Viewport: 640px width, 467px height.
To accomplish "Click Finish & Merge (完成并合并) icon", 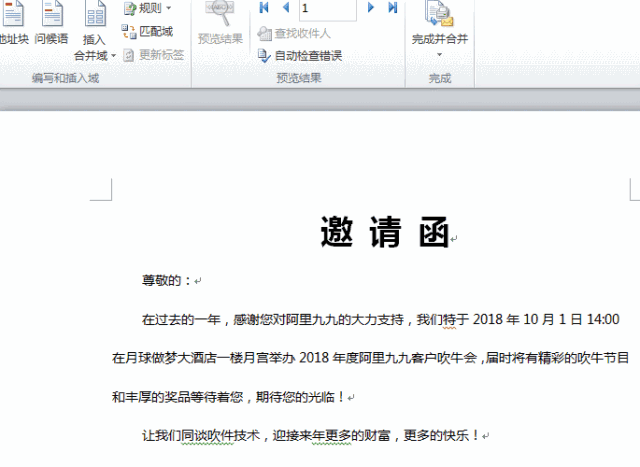I will (x=439, y=14).
